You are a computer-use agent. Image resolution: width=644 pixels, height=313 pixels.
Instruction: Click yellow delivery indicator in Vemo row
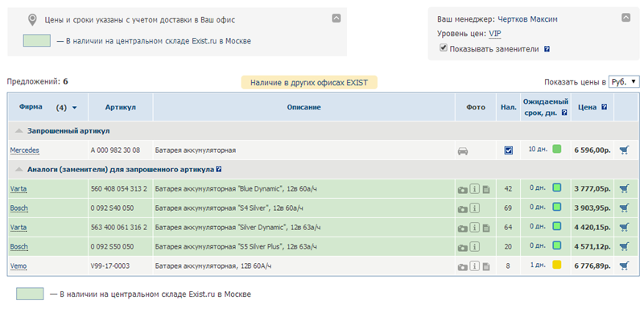(556, 265)
